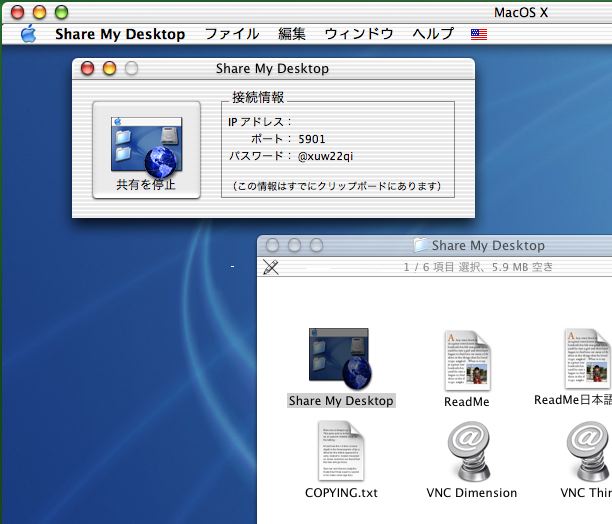Select the ReadMe document icon

(468, 360)
